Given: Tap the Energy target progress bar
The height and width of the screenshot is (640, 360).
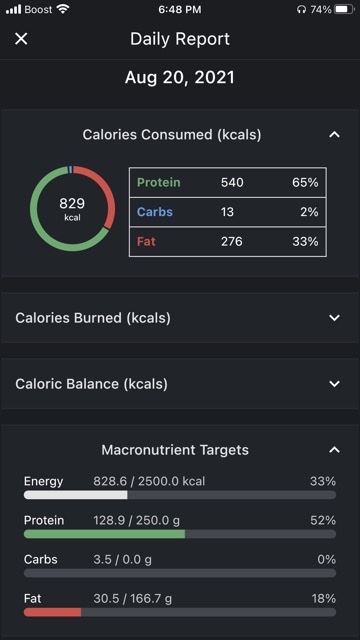Looking at the screenshot, I should (x=180, y=495).
